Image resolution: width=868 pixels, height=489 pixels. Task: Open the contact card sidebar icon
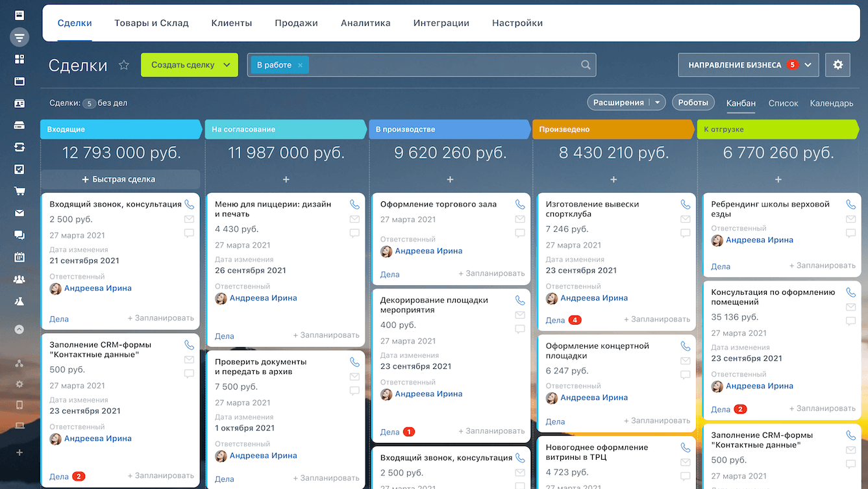tap(19, 103)
